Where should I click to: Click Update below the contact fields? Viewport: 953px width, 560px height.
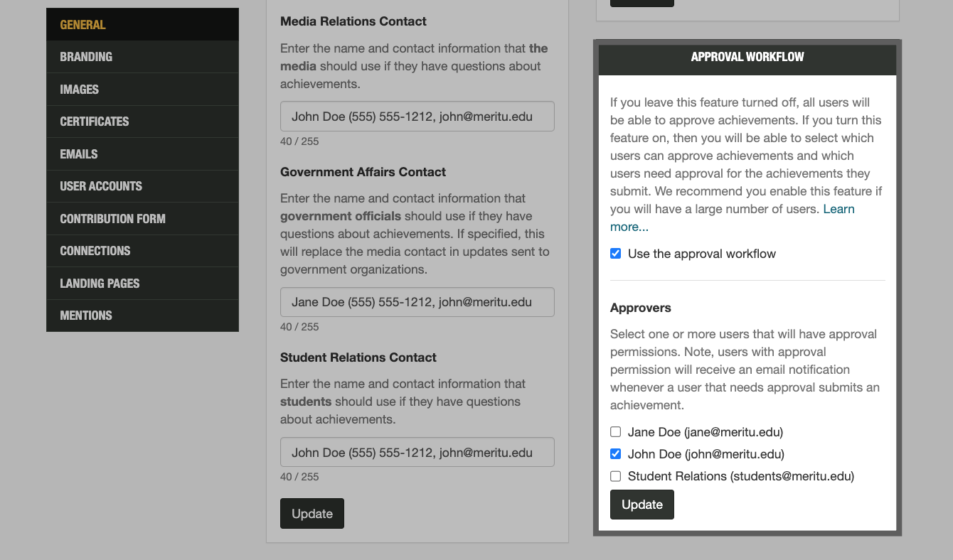coord(312,513)
